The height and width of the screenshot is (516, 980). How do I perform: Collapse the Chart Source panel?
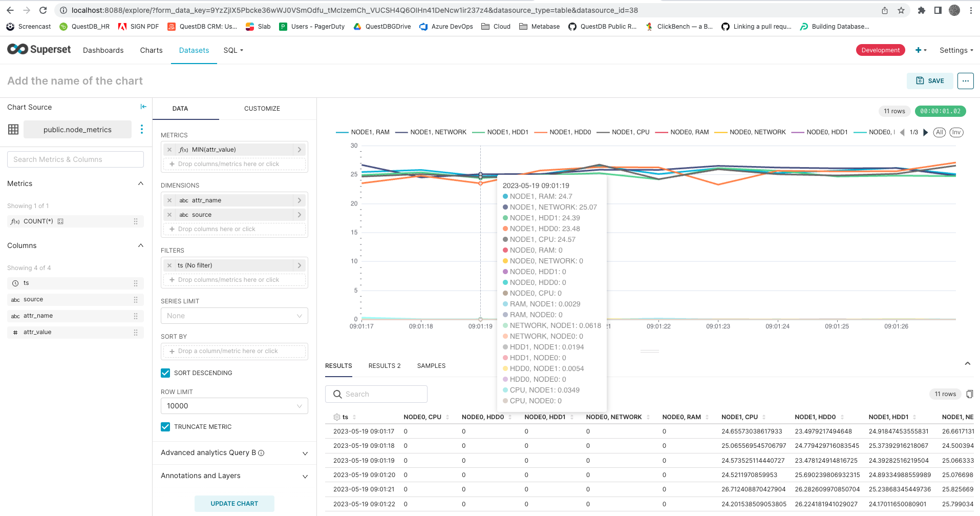click(143, 107)
